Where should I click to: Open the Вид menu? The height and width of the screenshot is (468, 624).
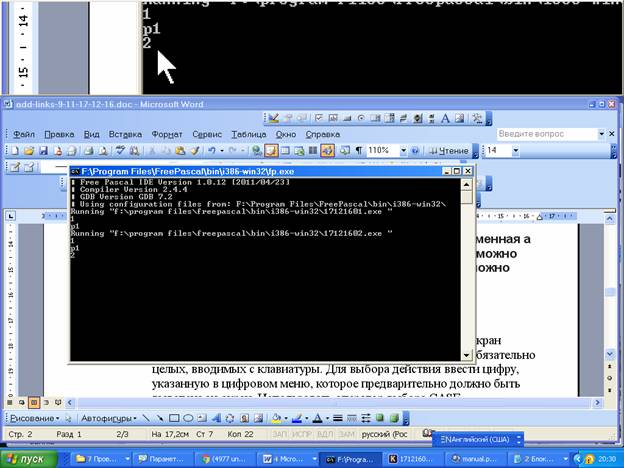click(x=92, y=135)
